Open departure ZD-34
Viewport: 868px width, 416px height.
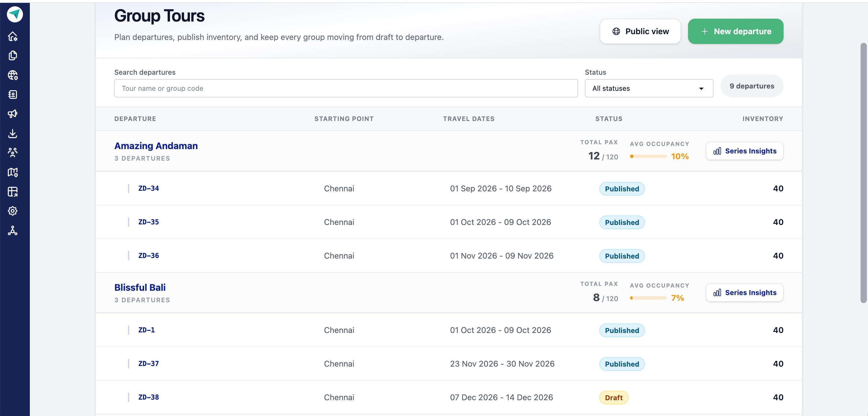149,188
